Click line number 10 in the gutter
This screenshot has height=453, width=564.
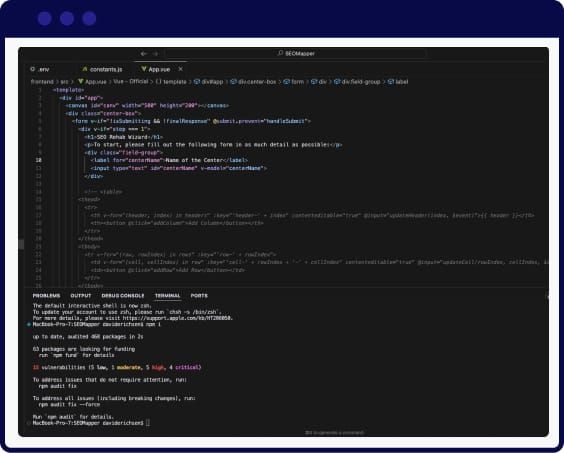click(x=38, y=160)
